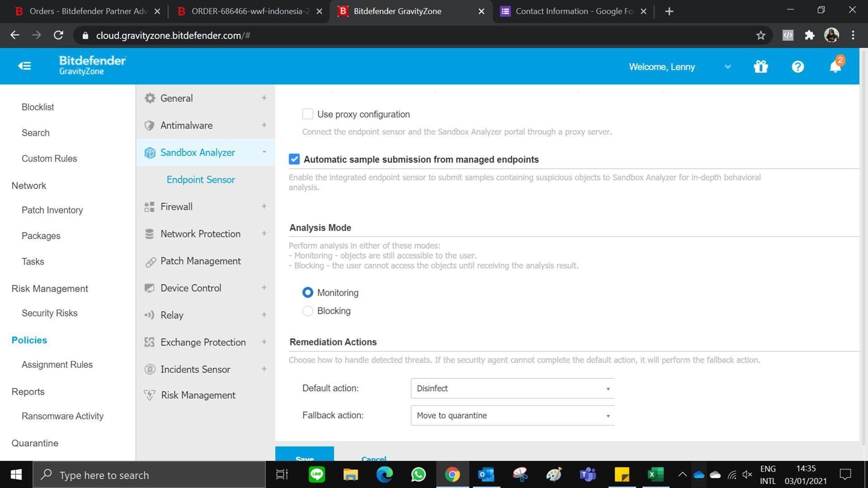Viewport: 868px width, 488px height.
Task: Enable Use proxy configuration checkbox
Action: pos(308,114)
